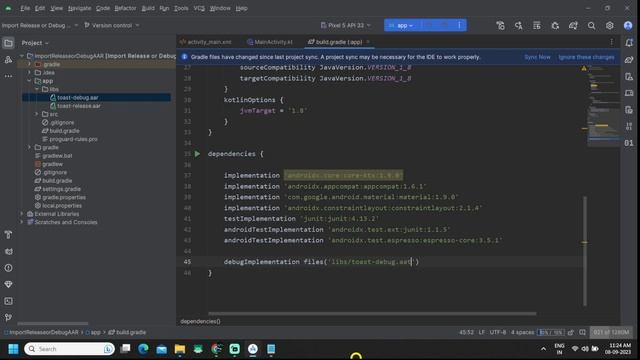Viewport: 640px width, 360px height.
Task: Open the Terminal tool window
Action: [x=8, y=301]
